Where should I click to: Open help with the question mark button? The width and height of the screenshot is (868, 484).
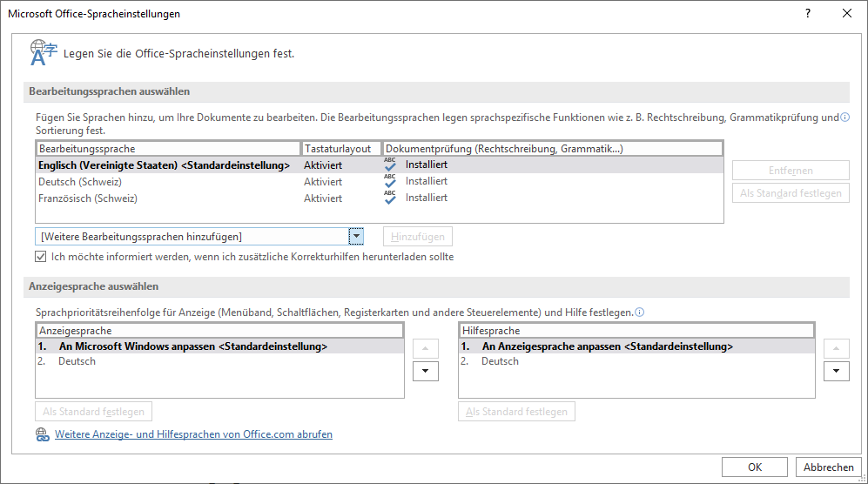(x=808, y=14)
